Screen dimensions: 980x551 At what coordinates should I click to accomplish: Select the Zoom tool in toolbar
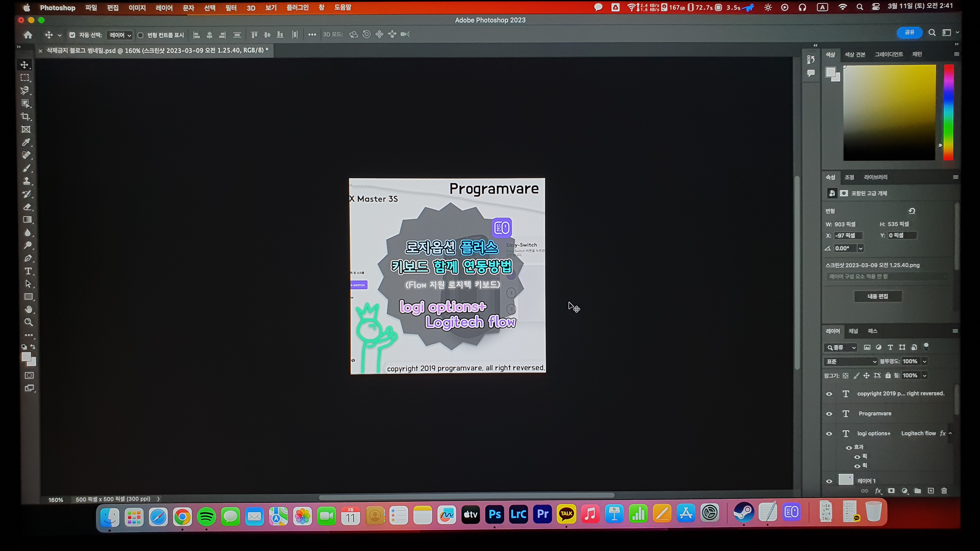[28, 322]
